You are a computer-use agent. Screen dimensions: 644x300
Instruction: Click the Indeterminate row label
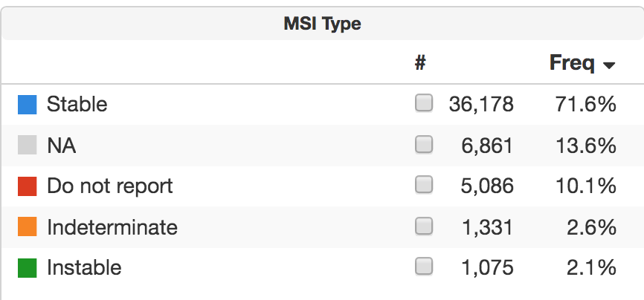tap(112, 226)
